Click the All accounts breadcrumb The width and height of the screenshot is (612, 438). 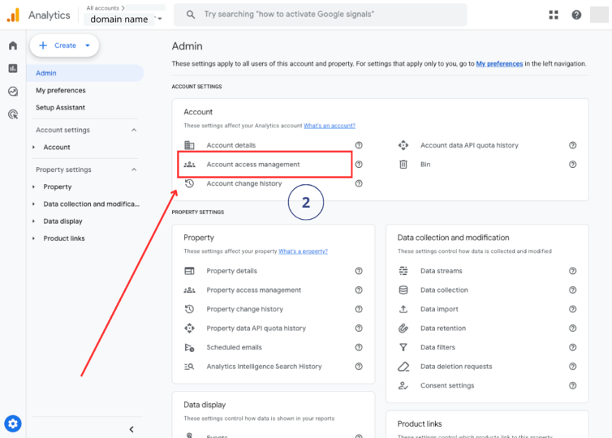(103, 8)
